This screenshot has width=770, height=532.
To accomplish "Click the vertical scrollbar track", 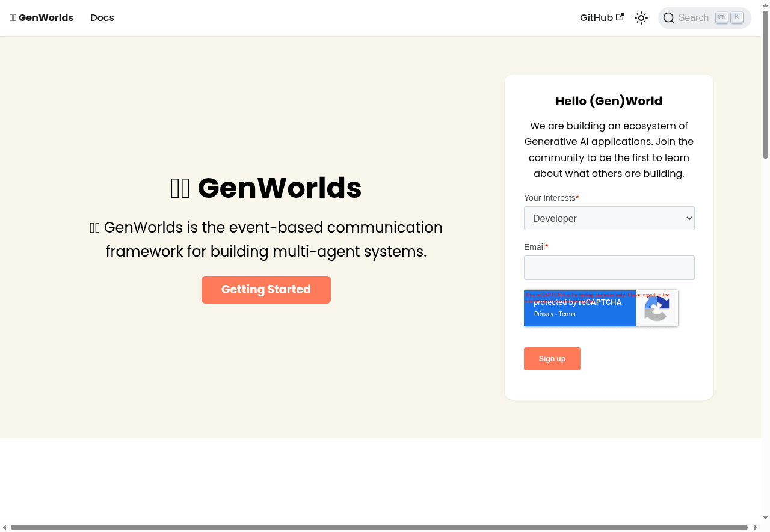I will 765,301.
